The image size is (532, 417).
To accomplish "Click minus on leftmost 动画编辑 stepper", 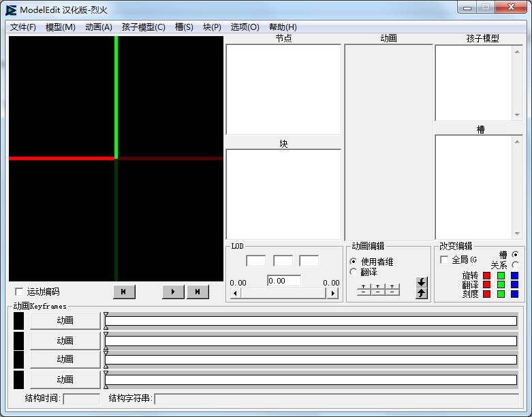I will click(364, 292).
